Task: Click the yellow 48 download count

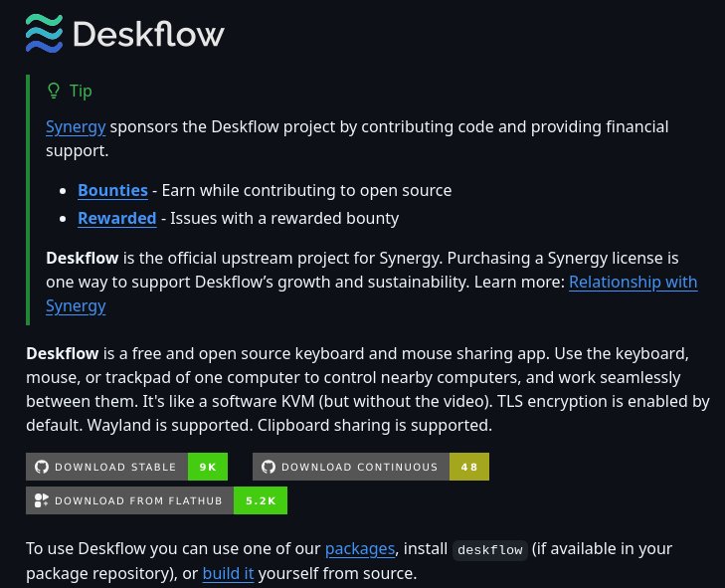Action: pyautogui.click(x=468, y=467)
